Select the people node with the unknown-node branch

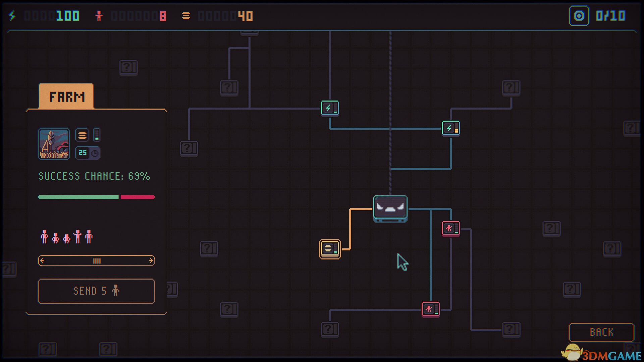430,309
